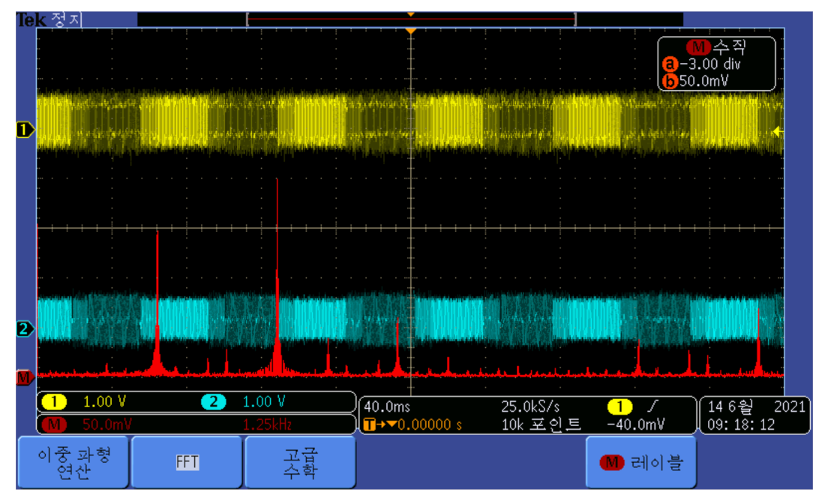Click the orange T delay indicator icon
The image size is (828, 504).
(x=368, y=425)
